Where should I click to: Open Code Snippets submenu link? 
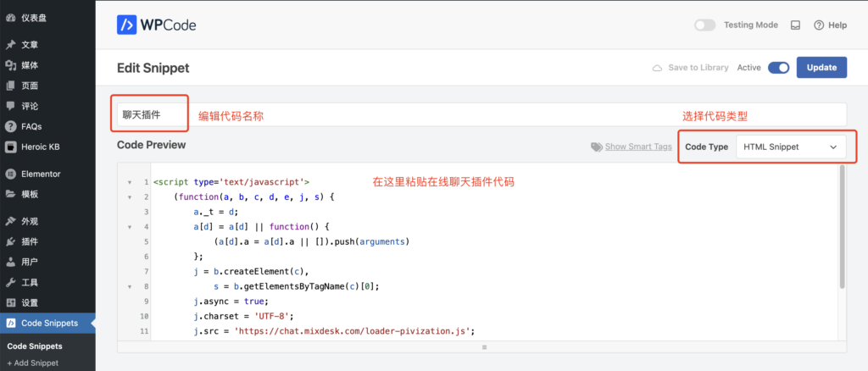point(34,346)
